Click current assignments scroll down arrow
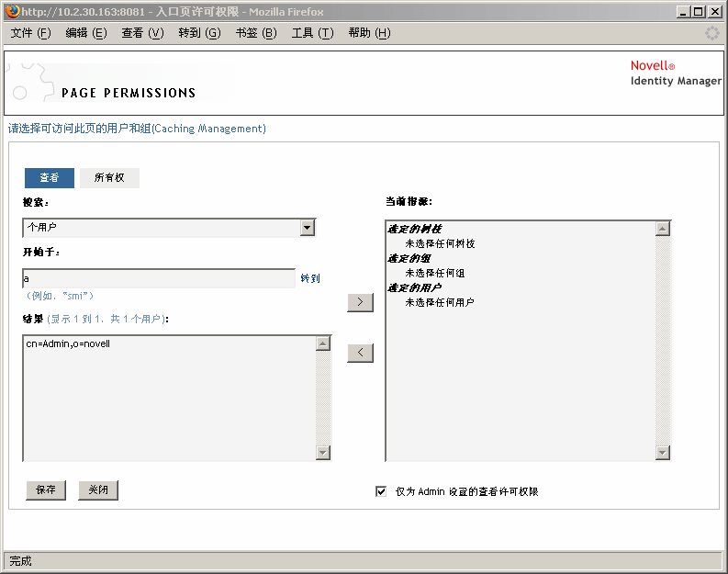This screenshot has height=574, width=728. [663, 453]
